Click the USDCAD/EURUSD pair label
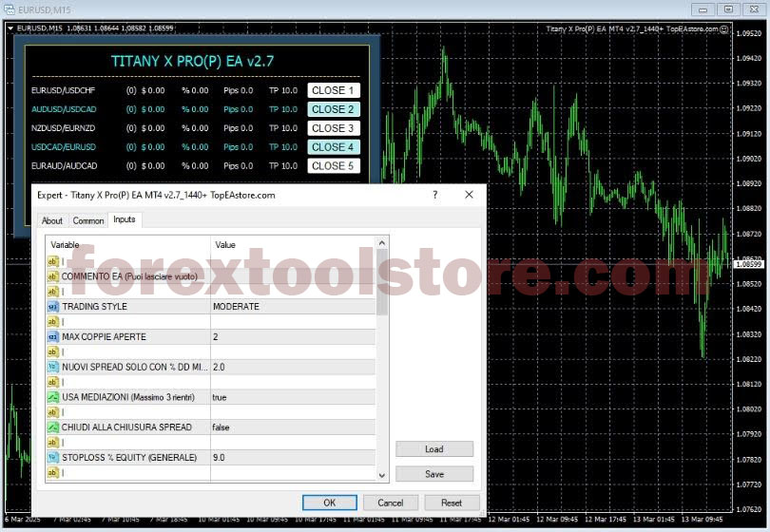The image size is (770, 532). [x=64, y=146]
